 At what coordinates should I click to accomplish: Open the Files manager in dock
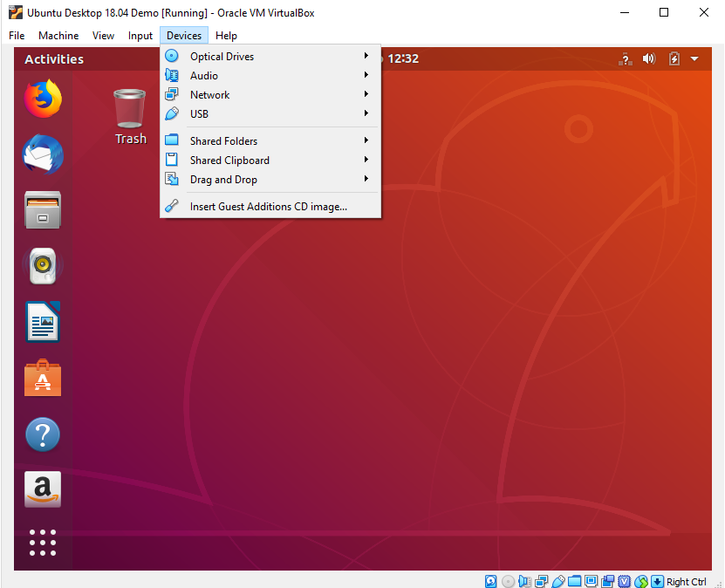(x=43, y=210)
